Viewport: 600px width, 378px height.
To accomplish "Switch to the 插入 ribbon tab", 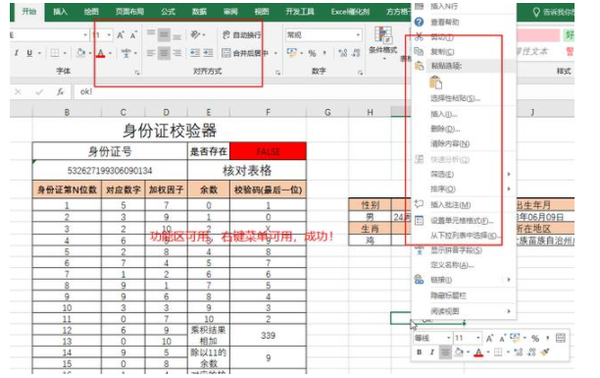I will (60, 11).
